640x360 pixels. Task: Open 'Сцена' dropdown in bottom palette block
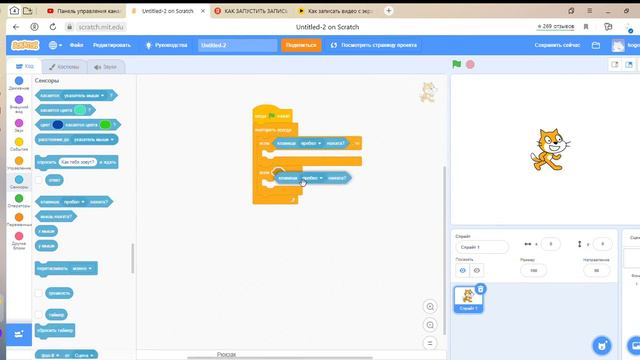pyautogui.click(x=84, y=356)
